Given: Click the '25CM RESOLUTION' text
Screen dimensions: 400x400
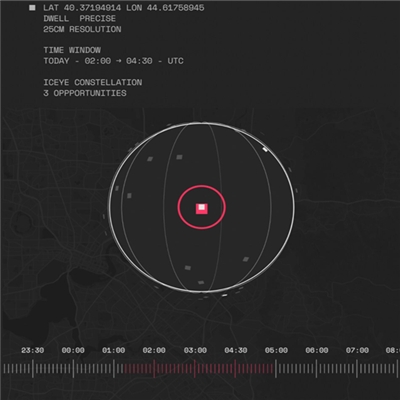Looking at the screenshot, I should [82, 29].
